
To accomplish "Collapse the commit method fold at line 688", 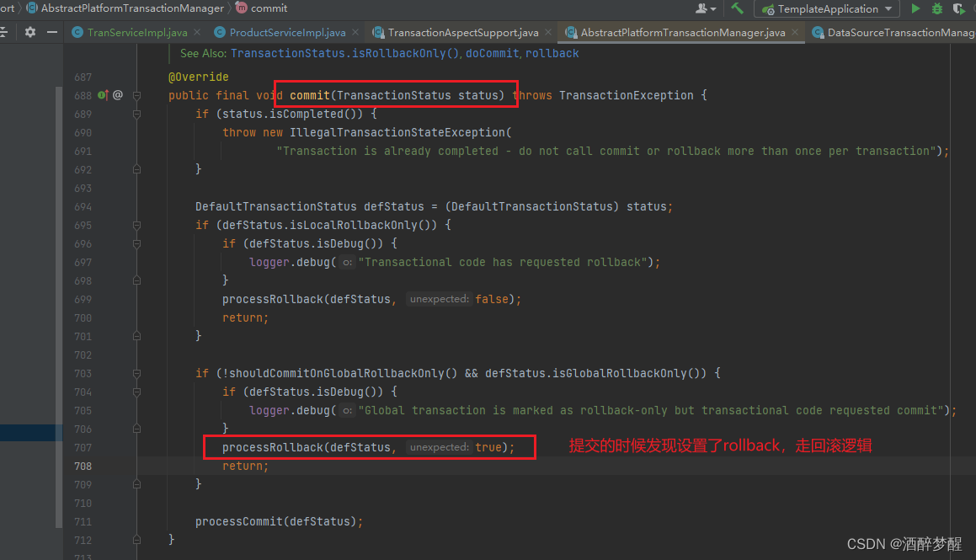I will click(137, 95).
